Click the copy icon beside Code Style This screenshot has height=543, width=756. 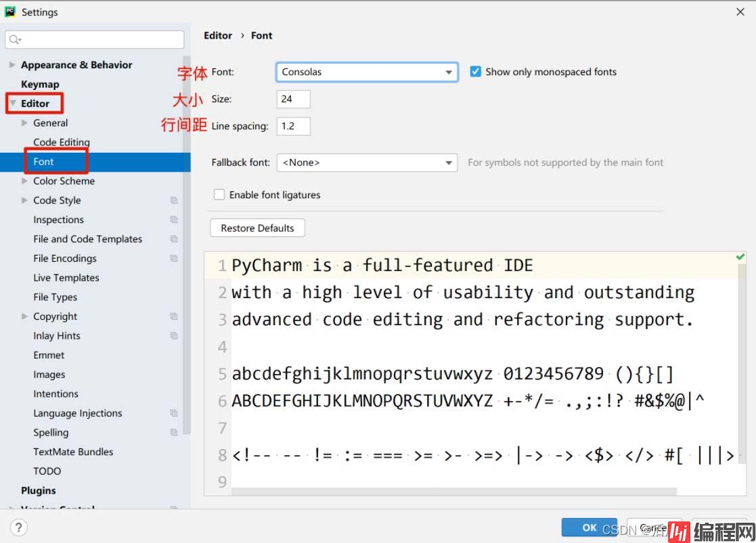point(174,201)
